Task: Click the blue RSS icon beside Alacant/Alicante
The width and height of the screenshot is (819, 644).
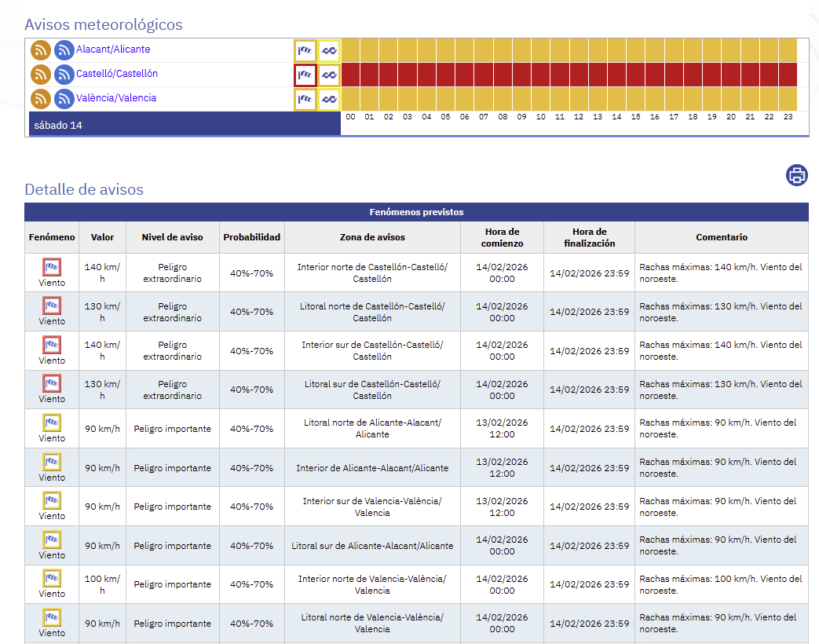Action: (64, 50)
